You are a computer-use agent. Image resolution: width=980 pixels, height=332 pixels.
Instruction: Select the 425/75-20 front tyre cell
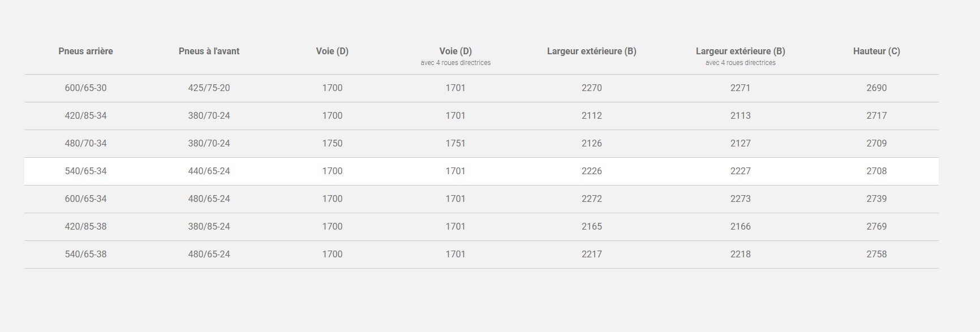pyautogui.click(x=209, y=88)
